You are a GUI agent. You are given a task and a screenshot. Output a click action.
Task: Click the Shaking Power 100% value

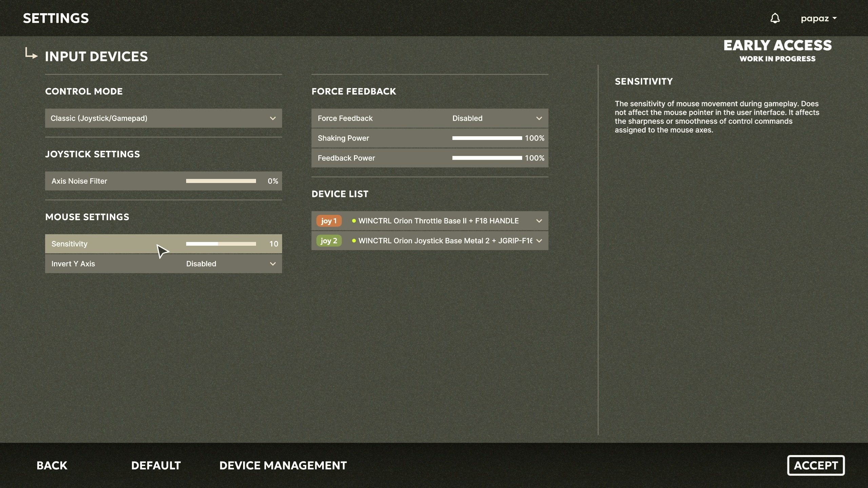click(535, 138)
